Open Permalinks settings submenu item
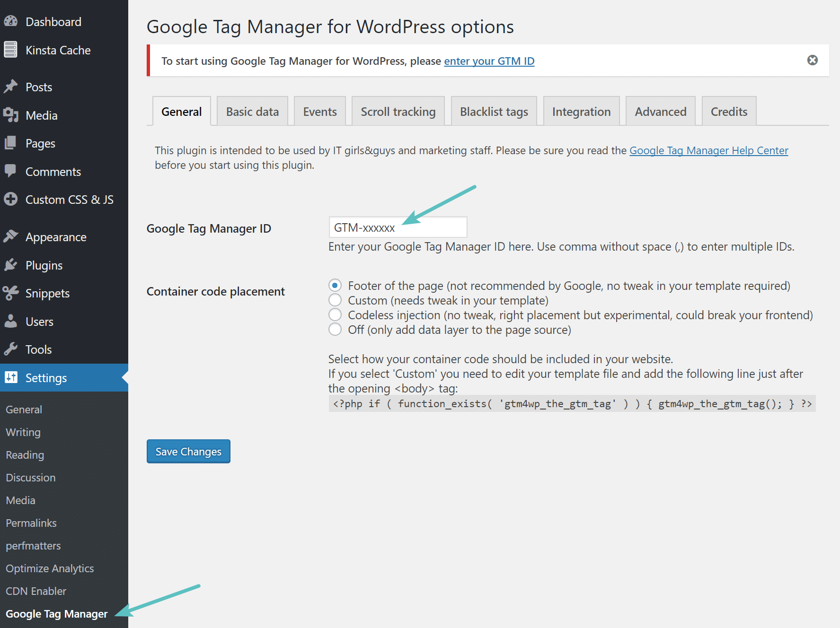840x628 pixels. [31, 523]
